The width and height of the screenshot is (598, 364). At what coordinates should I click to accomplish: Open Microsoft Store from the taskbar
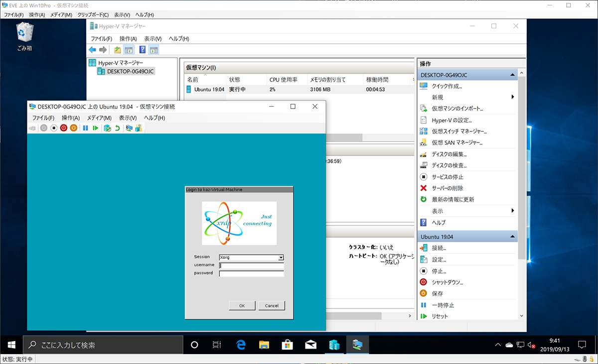(x=288, y=345)
